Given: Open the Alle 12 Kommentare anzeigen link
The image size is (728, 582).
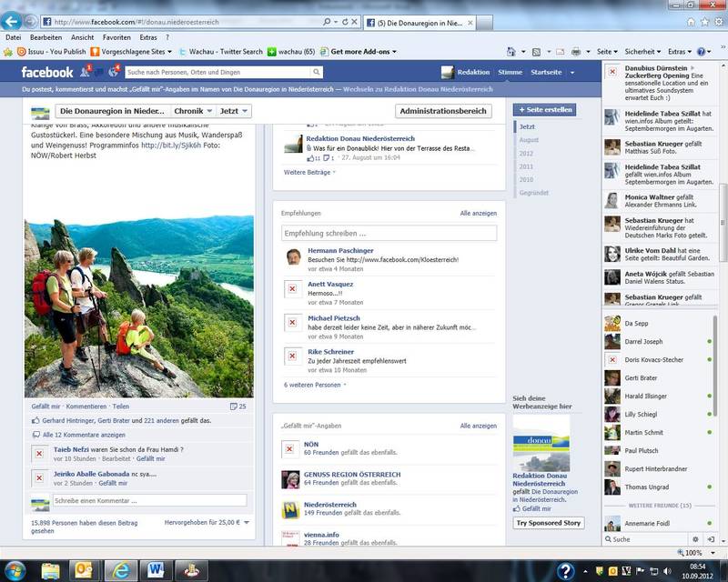Looking at the screenshot, I should click(82, 436).
